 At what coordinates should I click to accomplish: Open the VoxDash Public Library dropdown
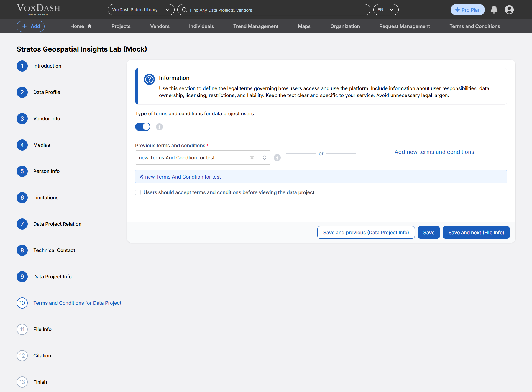click(x=141, y=10)
